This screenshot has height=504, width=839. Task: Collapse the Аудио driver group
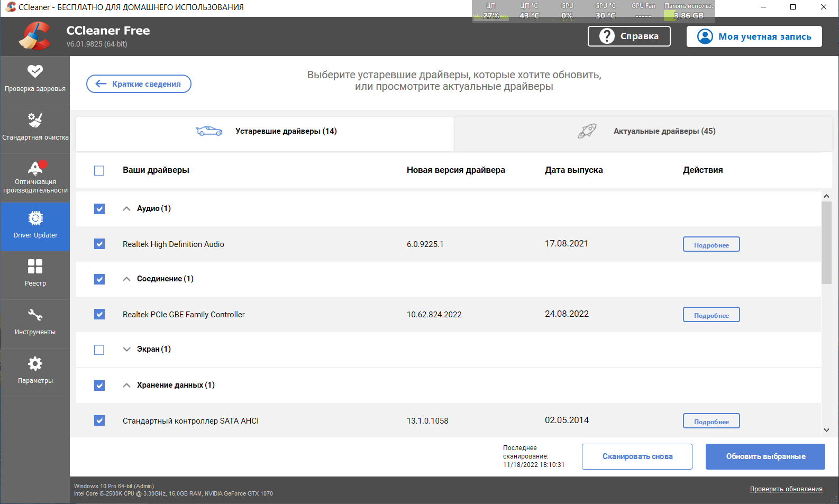pos(126,208)
